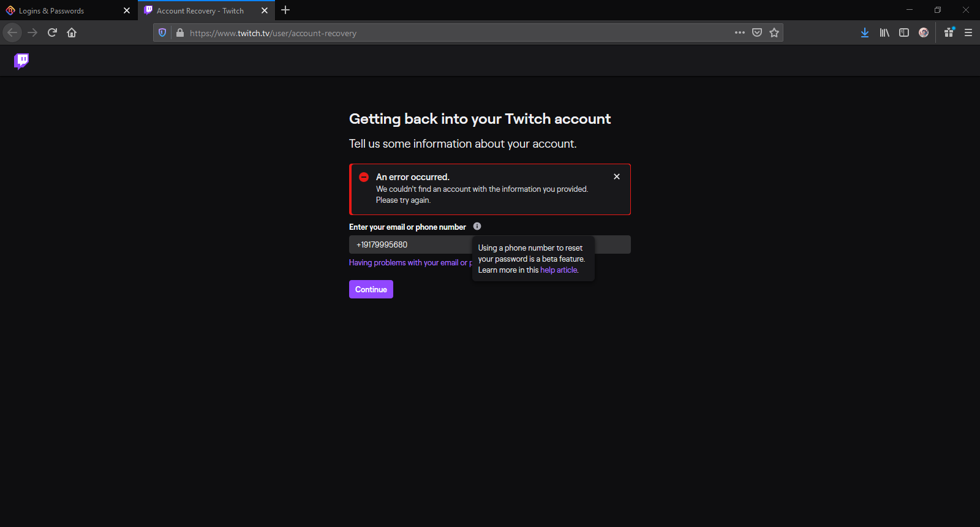980x527 pixels.
Task: Toggle the sidebar view
Action: click(x=904, y=33)
